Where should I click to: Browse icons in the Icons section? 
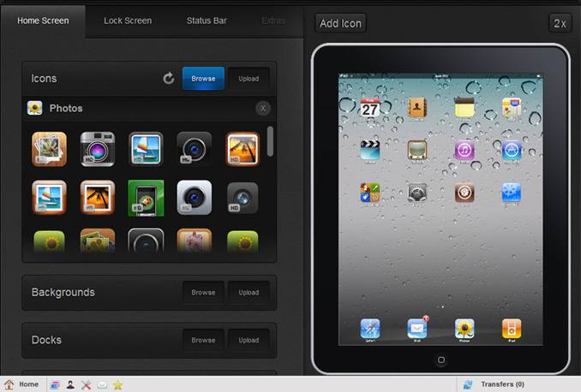[203, 79]
